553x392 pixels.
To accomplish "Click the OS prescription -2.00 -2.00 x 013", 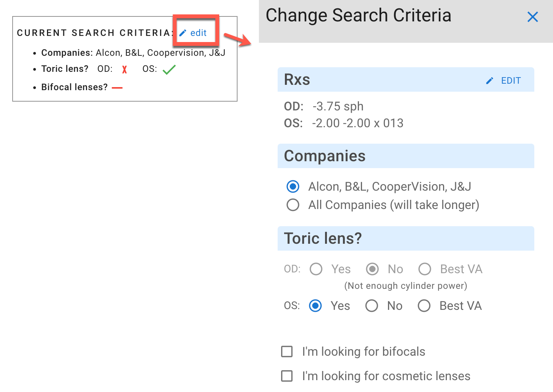I will click(357, 123).
